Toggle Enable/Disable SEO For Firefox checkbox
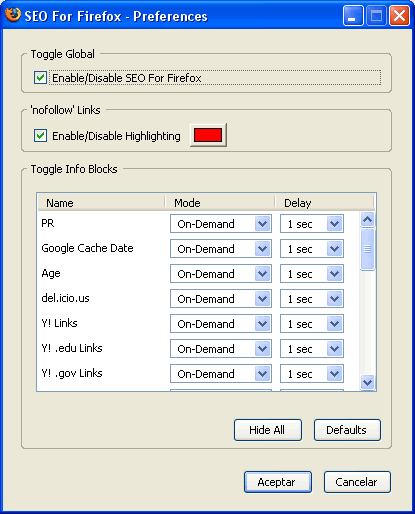The width and height of the screenshot is (415, 514). 40,78
